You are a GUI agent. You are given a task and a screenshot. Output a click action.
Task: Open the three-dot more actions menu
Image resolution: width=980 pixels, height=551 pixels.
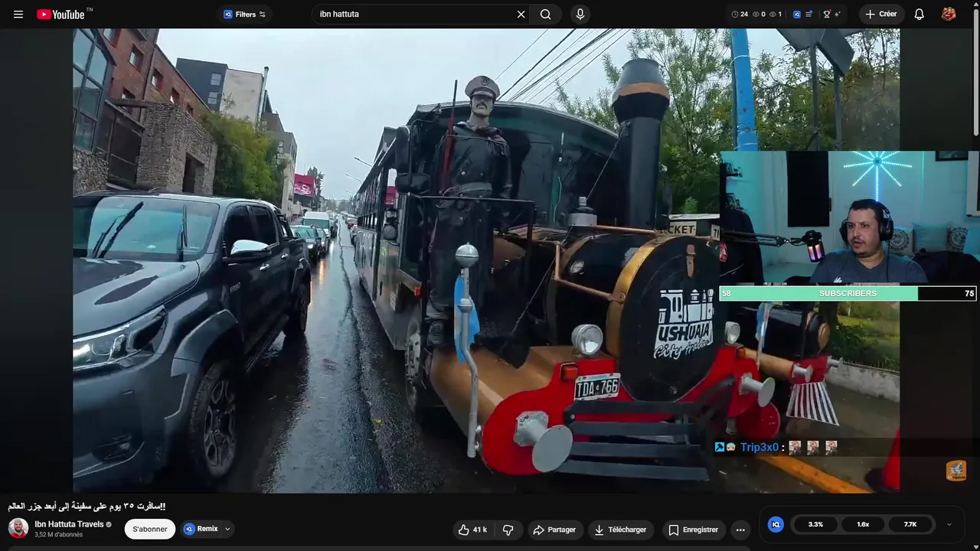(x=740, y=530)
